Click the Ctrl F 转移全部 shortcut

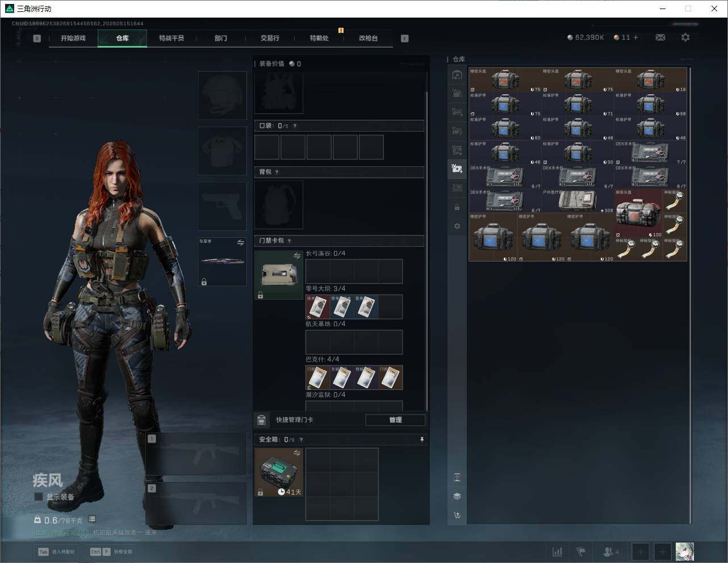click(x=111, y=552)
